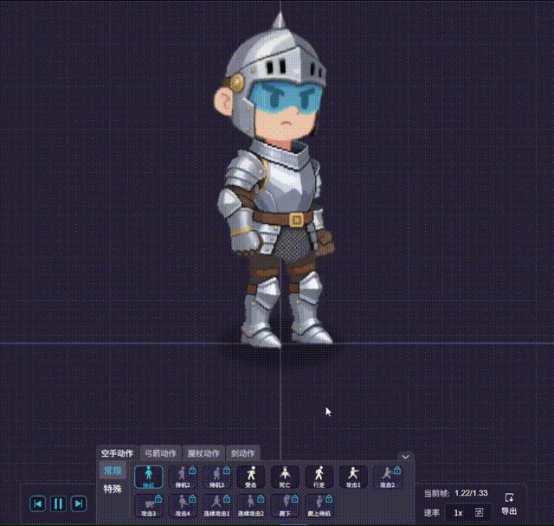Play the 死亡 death animation

pyautogui.click(x=285, y=477)
